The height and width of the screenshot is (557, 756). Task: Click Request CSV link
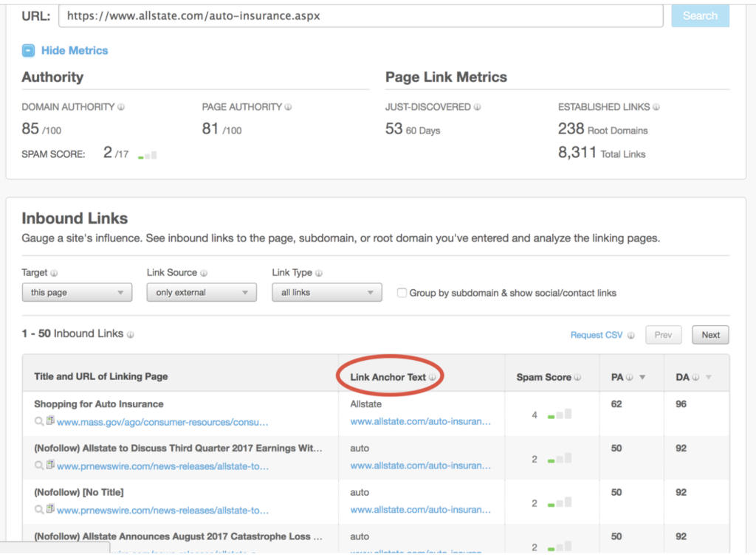[x=597, y=335]
